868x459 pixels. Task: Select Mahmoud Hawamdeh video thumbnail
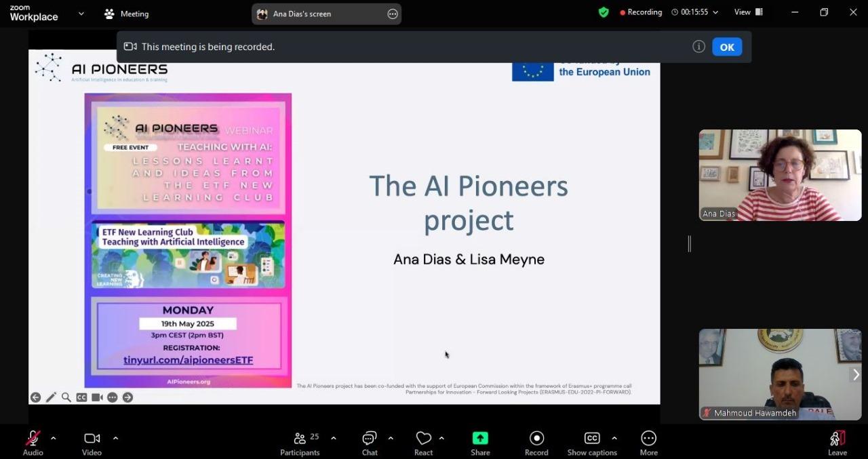pos(780,374)
